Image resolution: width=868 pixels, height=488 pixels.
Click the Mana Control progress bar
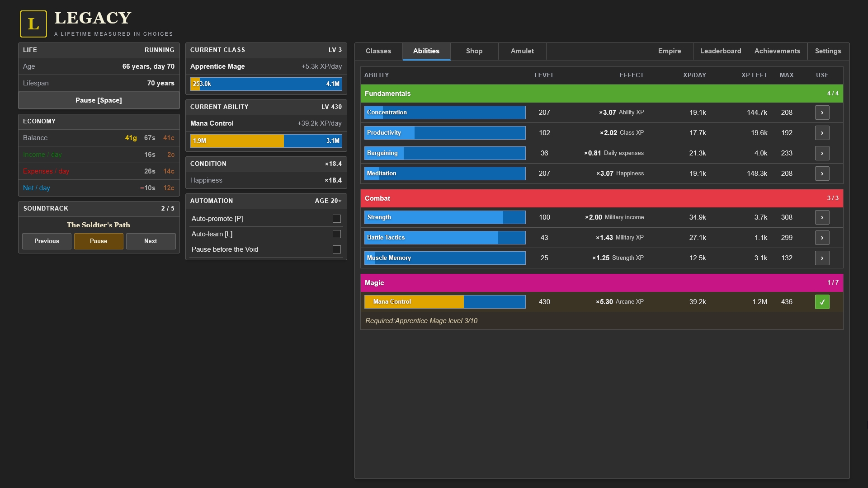coord(445,302)
